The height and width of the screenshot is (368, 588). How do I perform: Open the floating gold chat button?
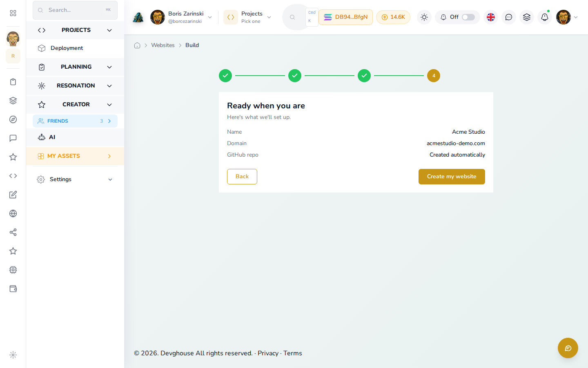point(568,348)
